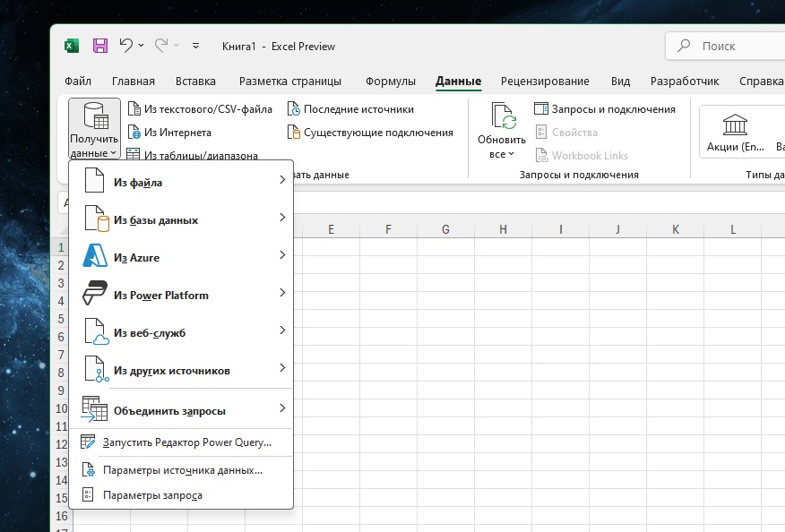
Task: Select row 5 header
Action: (61, 319)
